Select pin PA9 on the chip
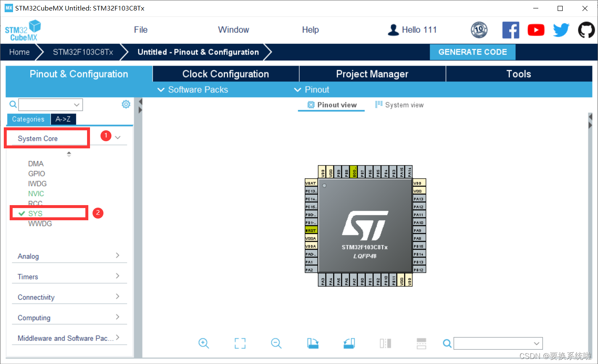The height and width of the screenshot is (364, 598). tap(419, 230)
